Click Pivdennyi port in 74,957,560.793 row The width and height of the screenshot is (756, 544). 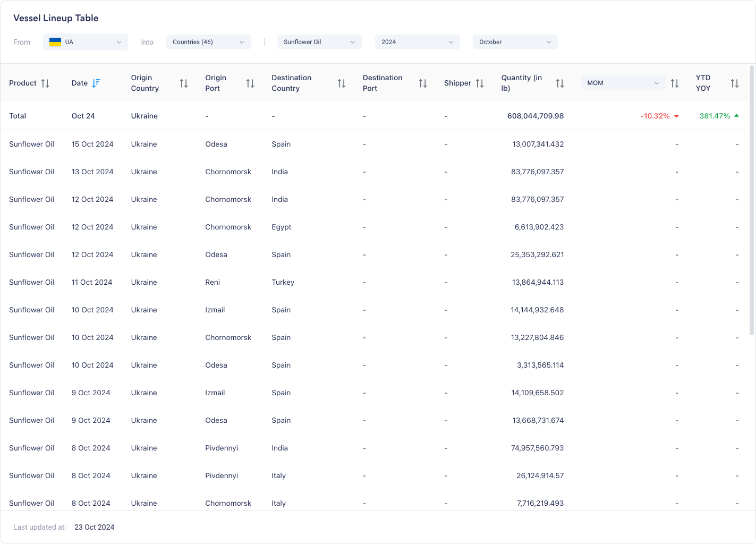point(222,448)
